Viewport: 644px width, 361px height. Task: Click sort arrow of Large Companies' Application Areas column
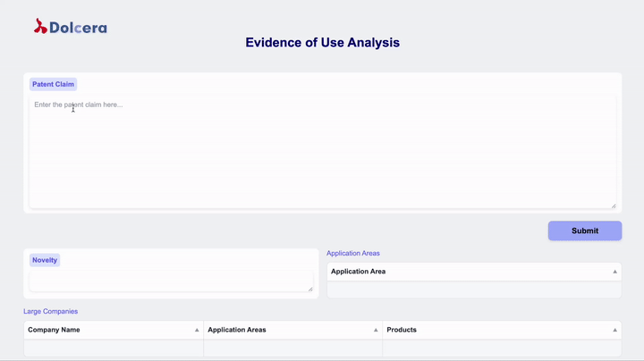point(376,330)
